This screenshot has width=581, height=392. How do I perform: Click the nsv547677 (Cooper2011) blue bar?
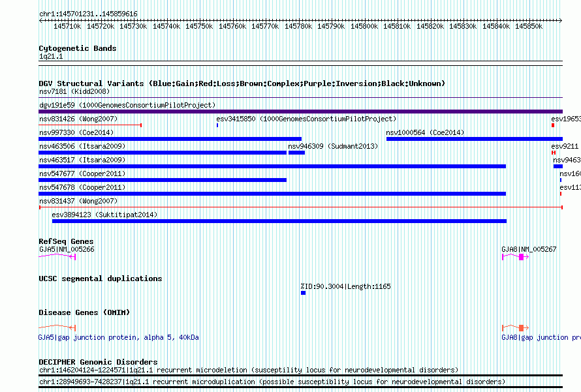tap(163, 180)
